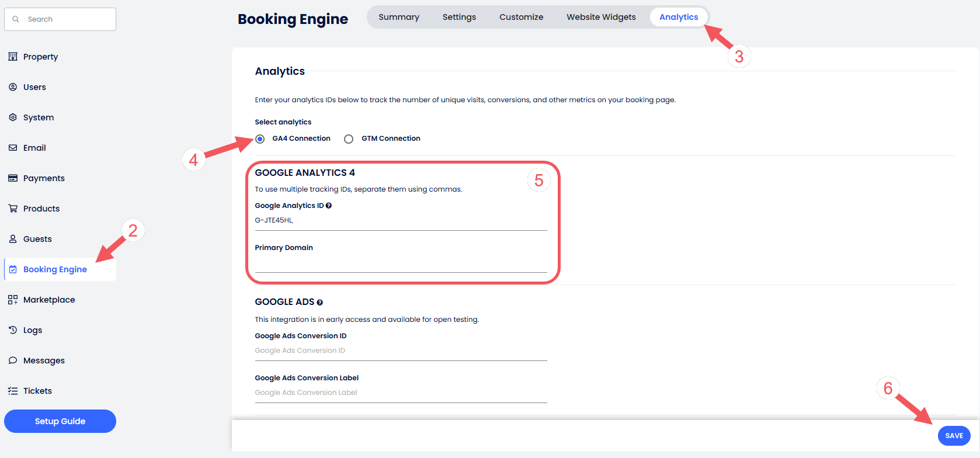Open Tickets from the sidebar

tap(37, 391)
